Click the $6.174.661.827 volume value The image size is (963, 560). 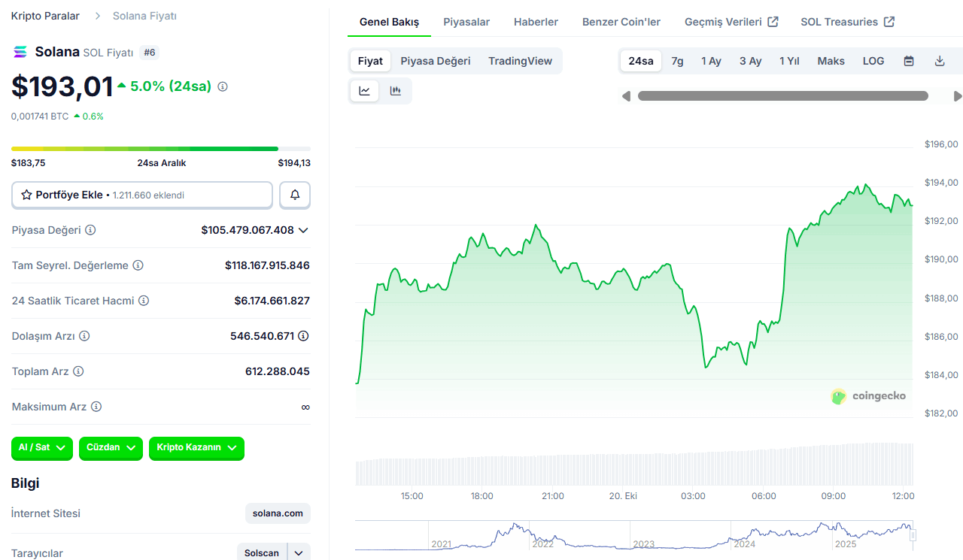click(272, 301)
